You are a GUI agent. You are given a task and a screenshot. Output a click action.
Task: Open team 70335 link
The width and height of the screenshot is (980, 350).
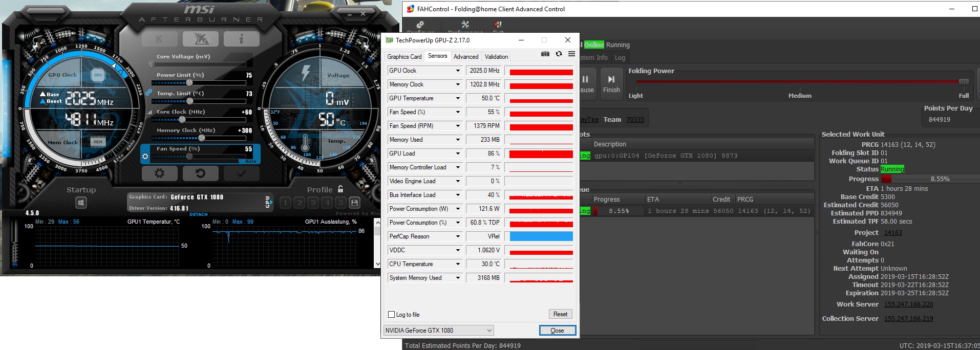635,120
